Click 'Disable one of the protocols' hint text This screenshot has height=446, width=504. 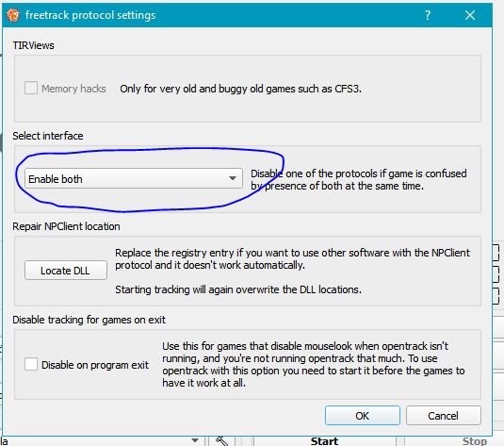358,179
